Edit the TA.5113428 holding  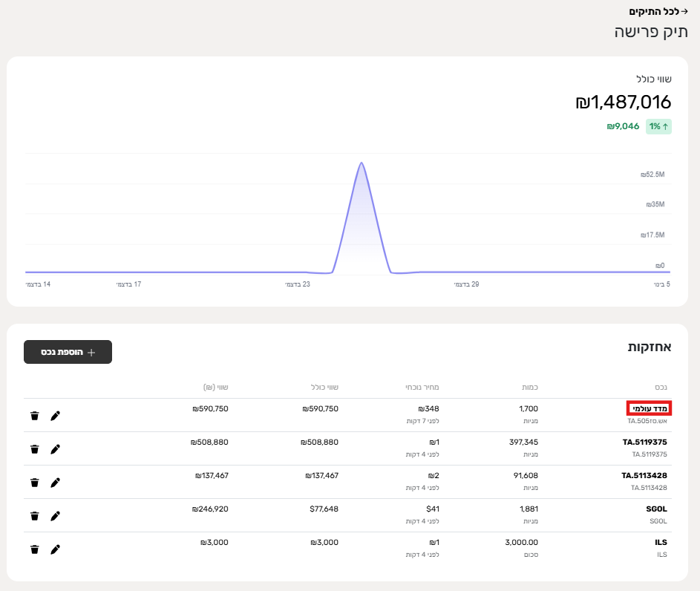point(55,483)
